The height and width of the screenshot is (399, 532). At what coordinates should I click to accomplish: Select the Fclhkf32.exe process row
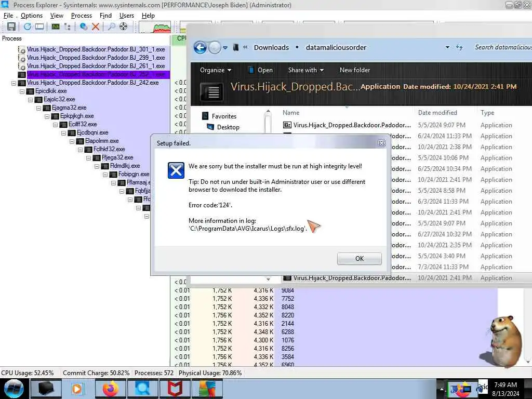(109, 149)
